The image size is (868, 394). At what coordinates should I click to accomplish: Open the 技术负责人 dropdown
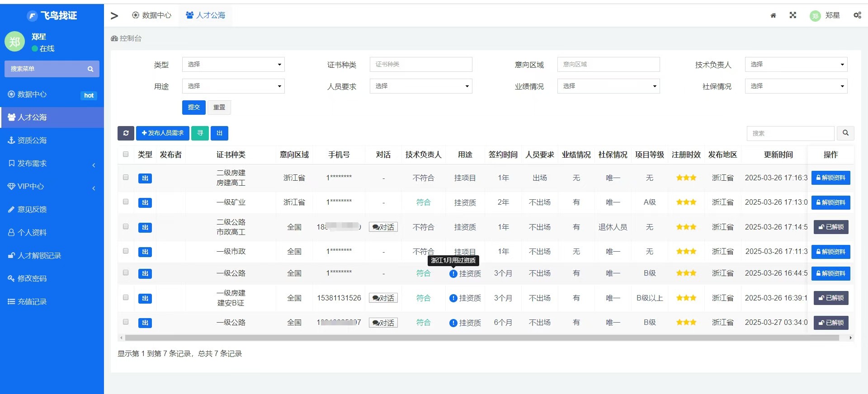[796, 65]
